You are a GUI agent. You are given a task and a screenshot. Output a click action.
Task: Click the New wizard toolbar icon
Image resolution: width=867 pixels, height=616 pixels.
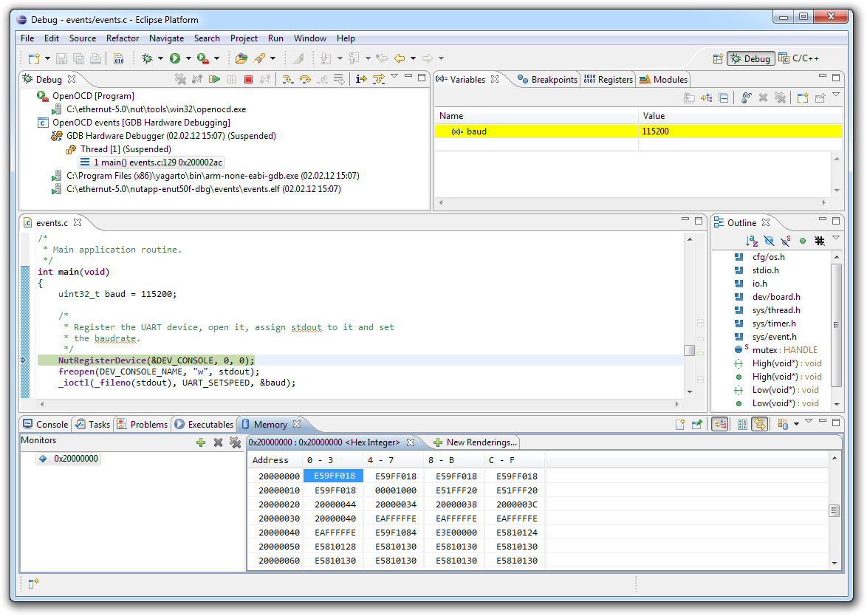[34, 58]
